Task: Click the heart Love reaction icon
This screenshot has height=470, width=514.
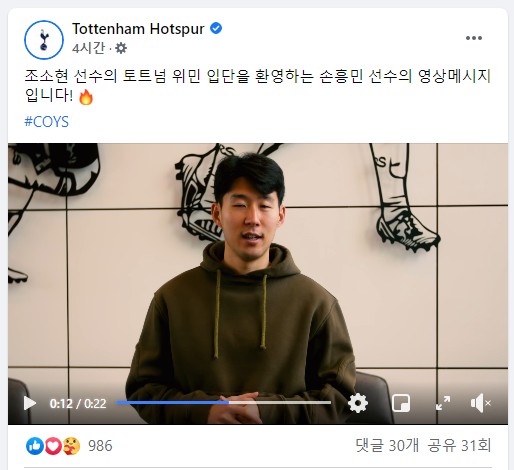Action: [x=53, y=446]
